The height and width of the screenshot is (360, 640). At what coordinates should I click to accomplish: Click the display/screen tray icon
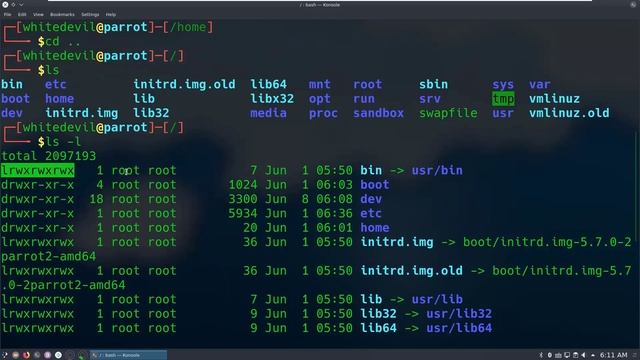(567, 356)
